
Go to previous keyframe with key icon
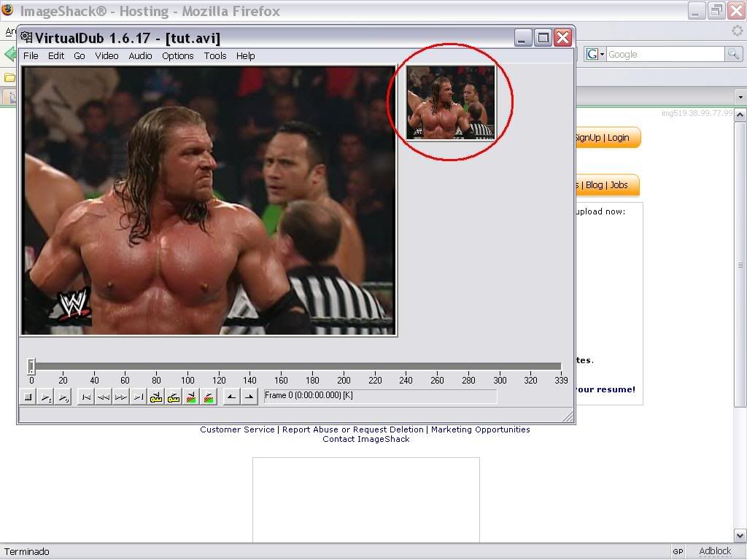[156, 397]
